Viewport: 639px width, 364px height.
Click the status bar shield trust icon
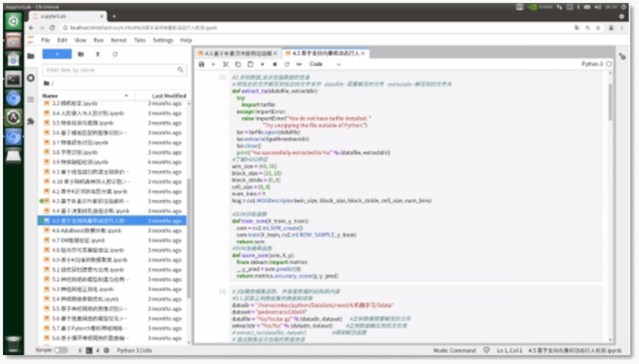point(486,350)
